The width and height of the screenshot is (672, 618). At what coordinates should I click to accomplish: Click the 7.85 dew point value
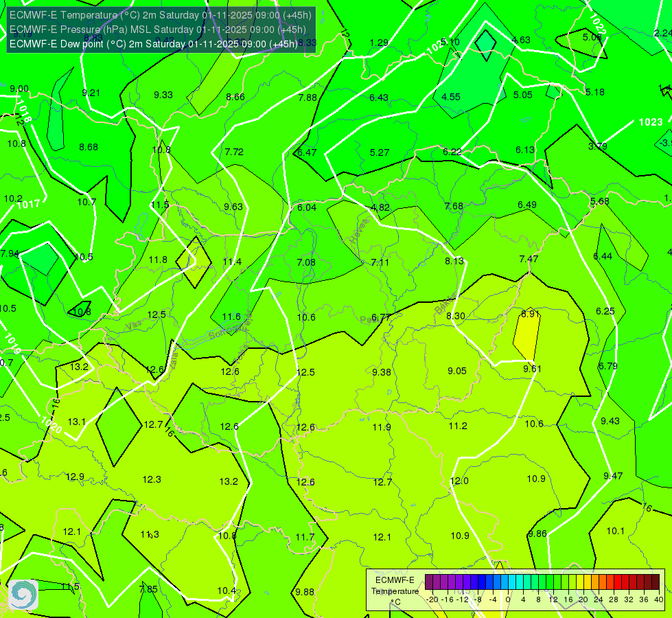(148, 589)
